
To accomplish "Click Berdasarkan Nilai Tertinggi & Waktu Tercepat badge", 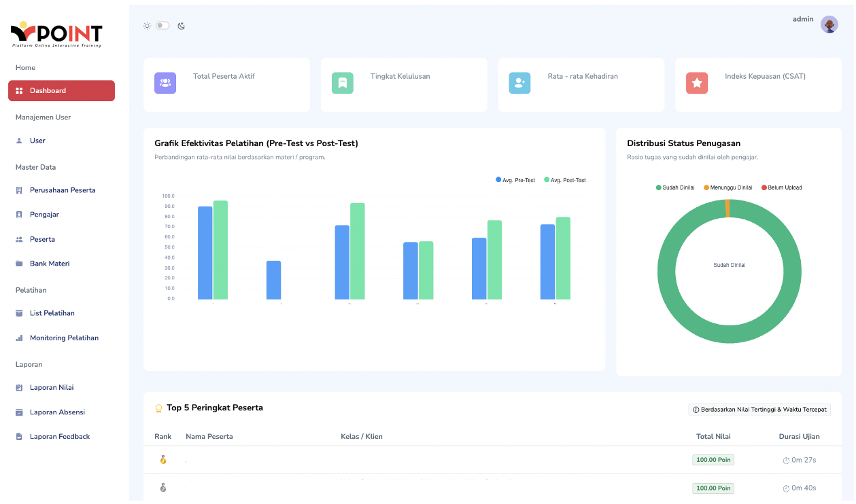I will tap(759, 410).
